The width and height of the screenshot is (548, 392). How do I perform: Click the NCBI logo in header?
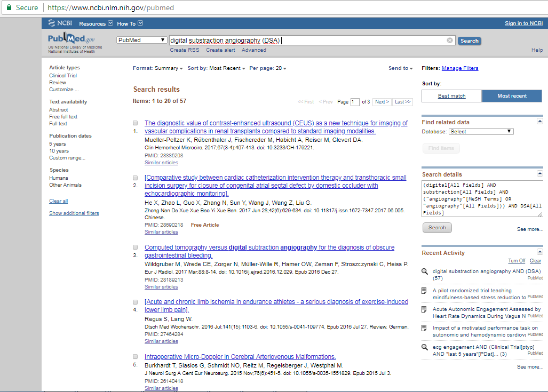59,23
